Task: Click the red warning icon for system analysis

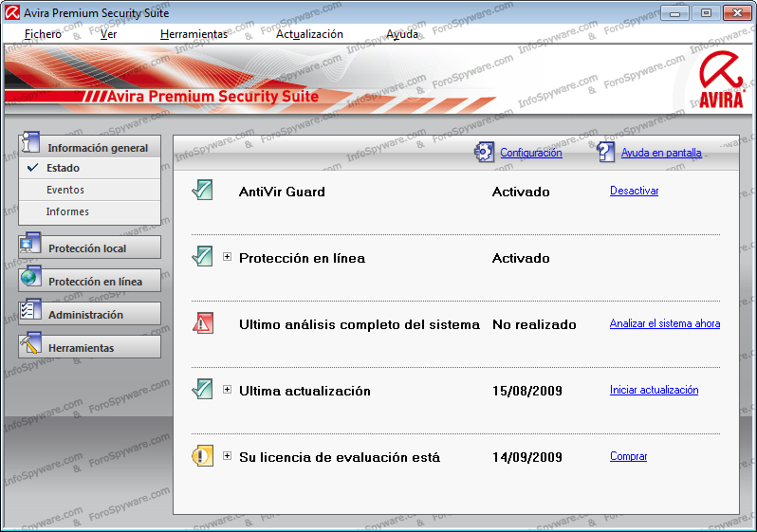Action: coord(203,322)
